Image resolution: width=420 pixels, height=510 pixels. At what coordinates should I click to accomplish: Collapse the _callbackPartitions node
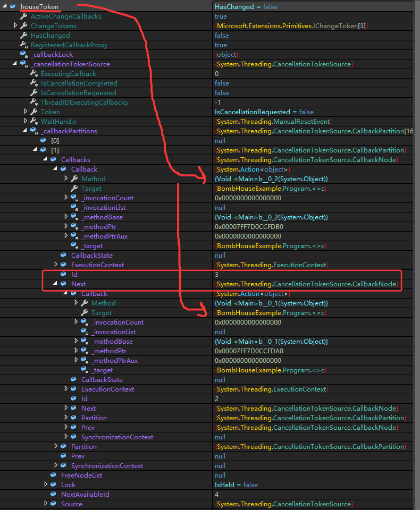[x=26, y=131]
